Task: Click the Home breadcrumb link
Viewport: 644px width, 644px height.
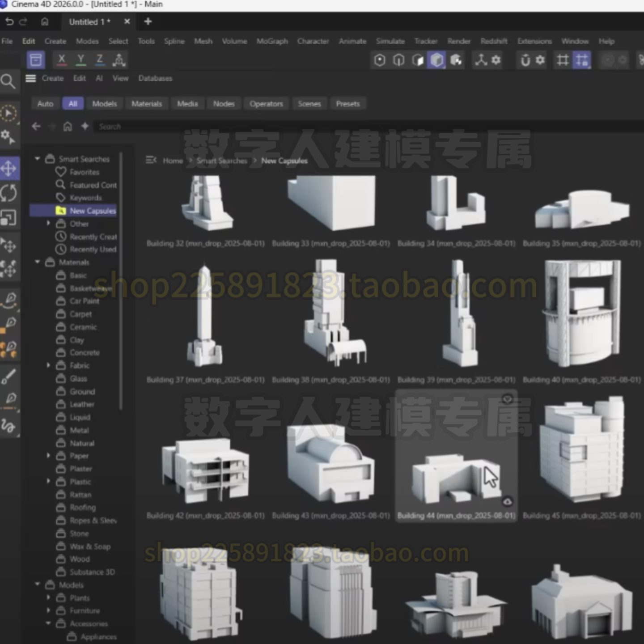Action: [173, 161]
